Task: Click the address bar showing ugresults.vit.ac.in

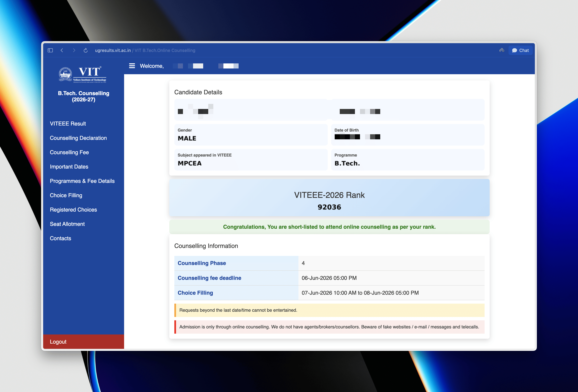Action: (x=145, y=50)
